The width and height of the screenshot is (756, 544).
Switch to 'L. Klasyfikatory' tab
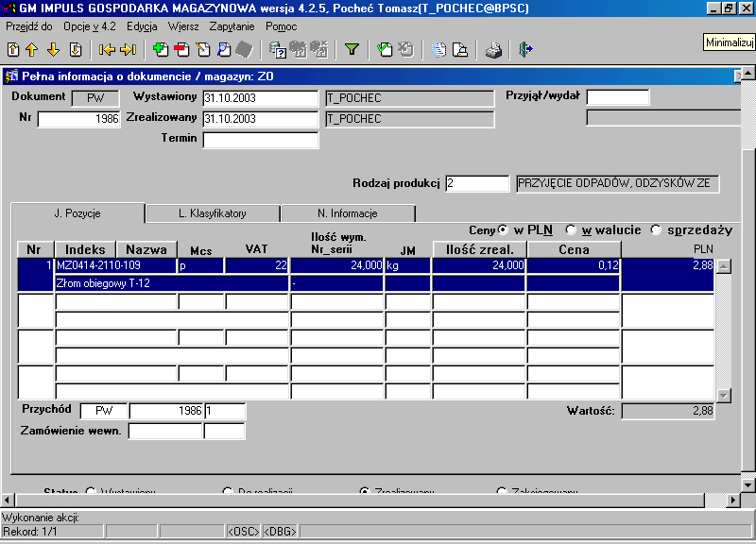212,213
